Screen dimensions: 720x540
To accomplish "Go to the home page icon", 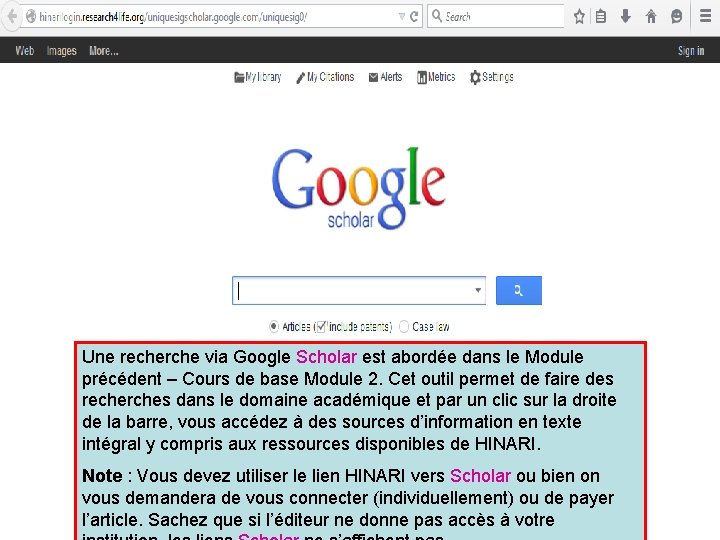I will (x=651, y=17).
